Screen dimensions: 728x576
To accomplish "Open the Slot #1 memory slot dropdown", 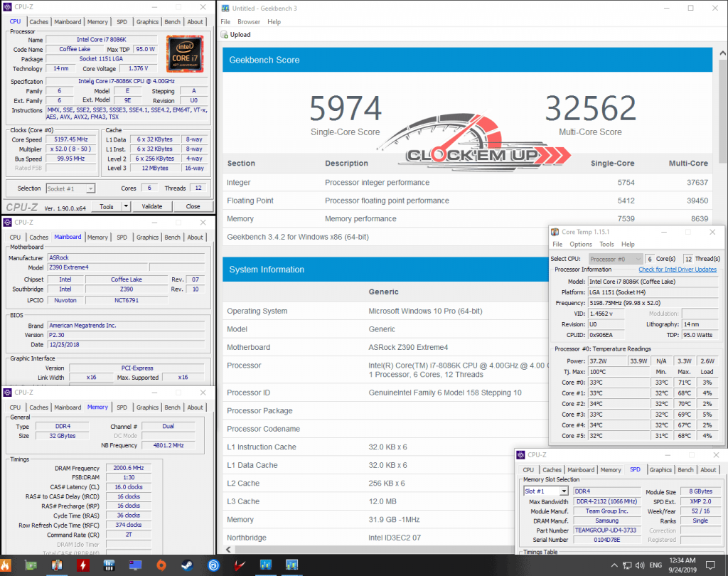I will [545, 491].
